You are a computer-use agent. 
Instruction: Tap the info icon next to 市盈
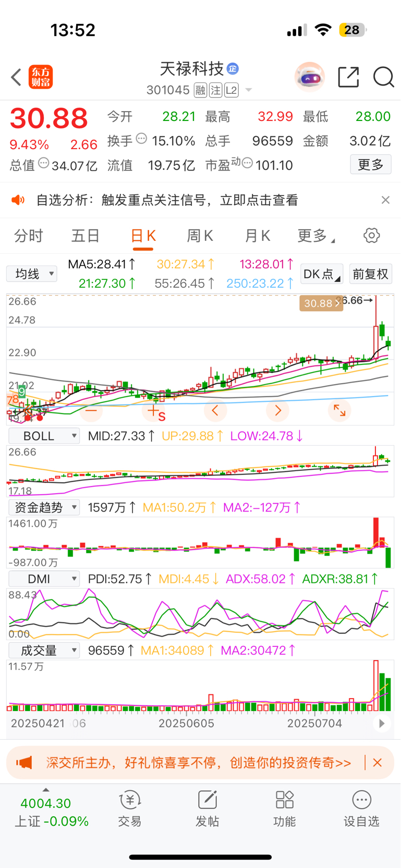247,163
